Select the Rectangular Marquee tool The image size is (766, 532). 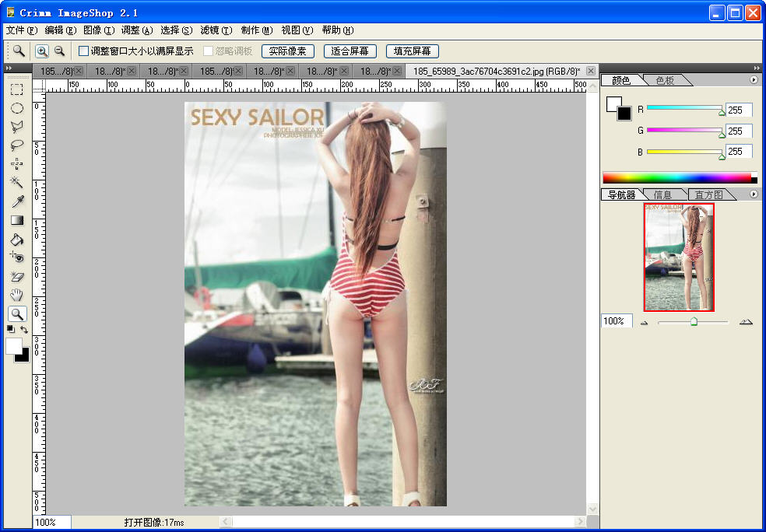16,89
